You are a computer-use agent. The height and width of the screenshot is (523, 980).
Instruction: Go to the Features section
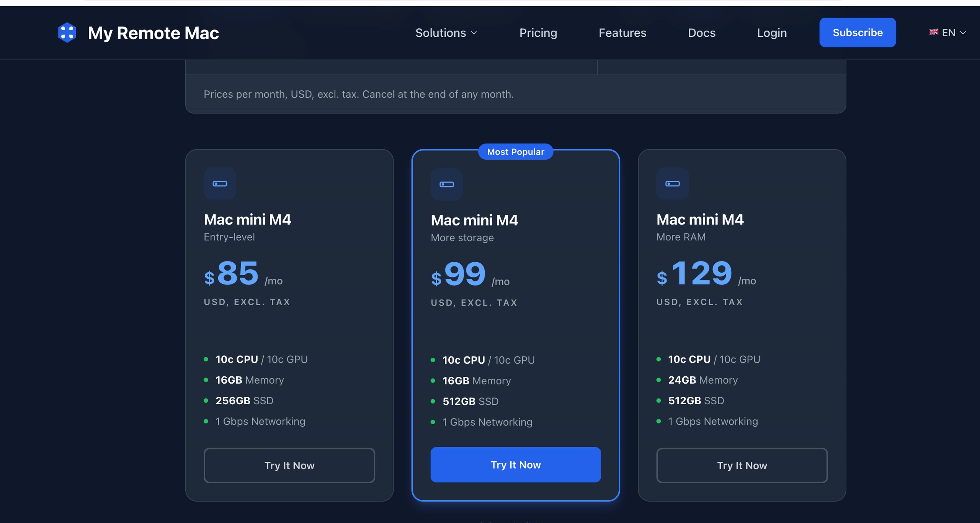tap(622, 33)
